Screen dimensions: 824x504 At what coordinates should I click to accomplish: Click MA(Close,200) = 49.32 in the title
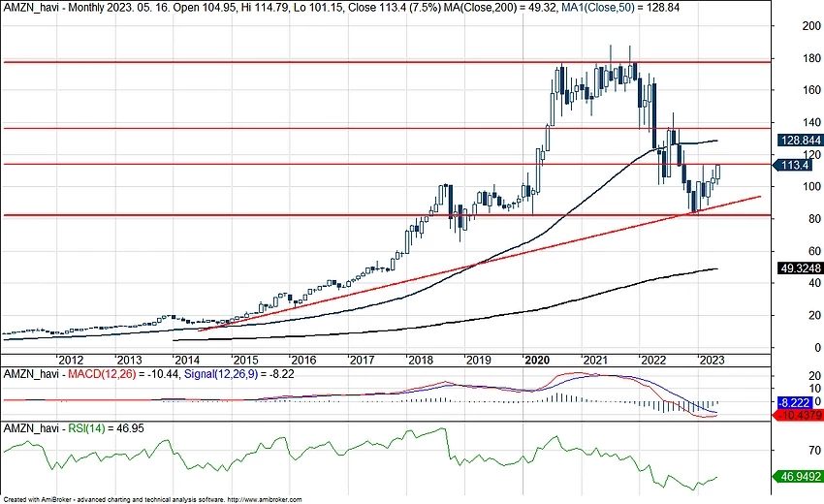tap(500, 8)
